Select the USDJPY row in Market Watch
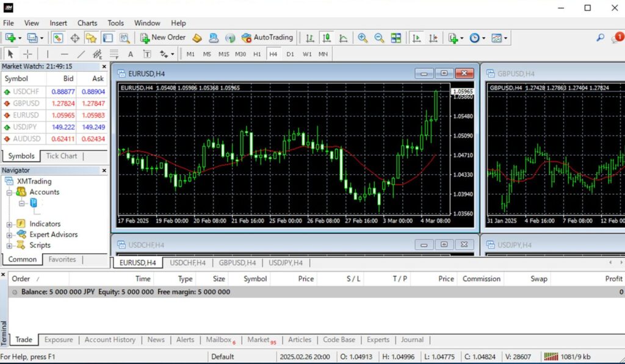This screenshot has height=364, width=625. point(54,127)
